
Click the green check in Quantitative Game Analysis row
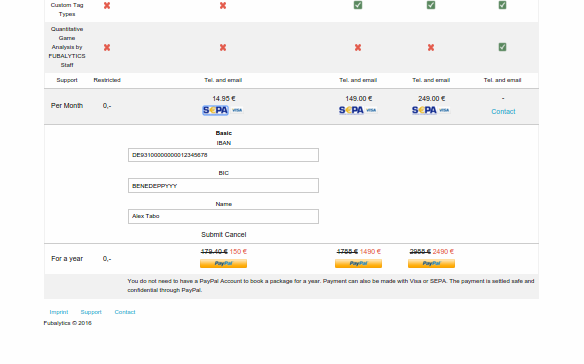pyautogui.click(x=502, y=47)
